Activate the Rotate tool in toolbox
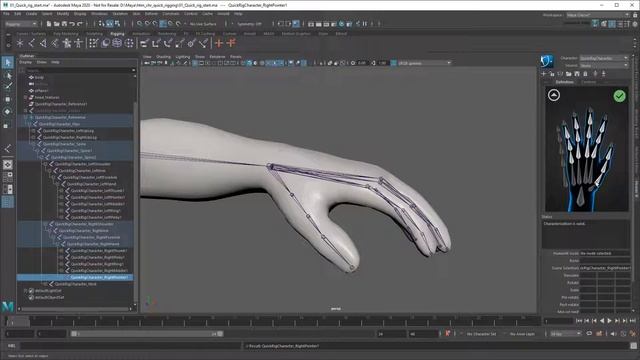 (8, 111)
